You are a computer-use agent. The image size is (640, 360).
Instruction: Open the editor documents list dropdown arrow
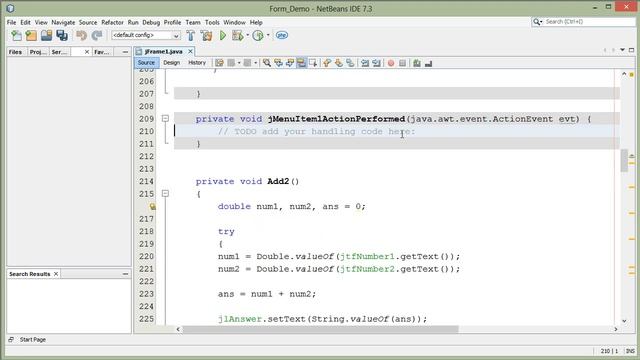[622, 50]
